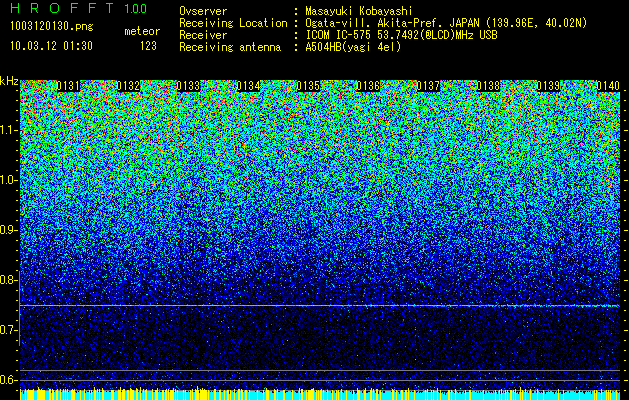Screen dimensions: 629x400
Task: Click the 0133 time marker
Action: 188,86
